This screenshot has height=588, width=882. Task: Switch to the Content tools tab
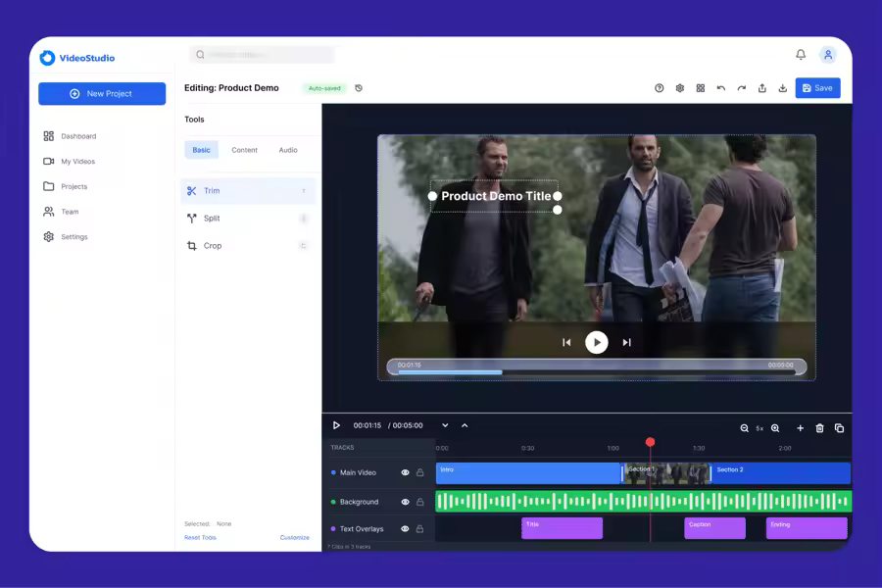click(244, 150)
